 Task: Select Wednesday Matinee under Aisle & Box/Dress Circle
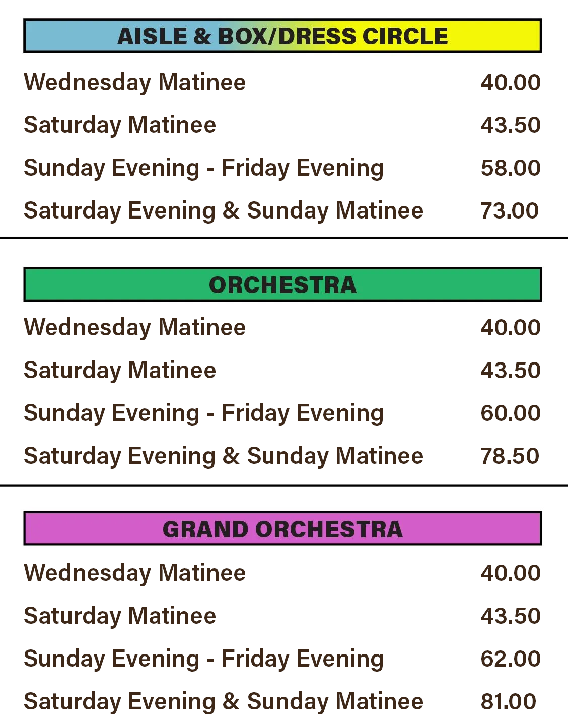135,82
